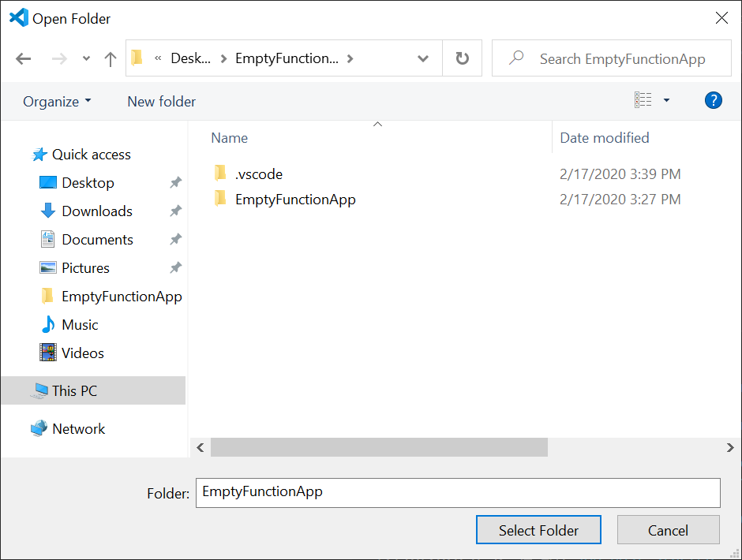Open the view options dropdown arrow
742x560 pixels.
click(665, 100)
